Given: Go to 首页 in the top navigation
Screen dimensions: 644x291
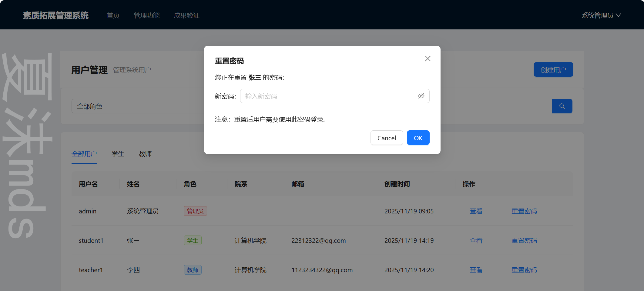Looking at the screenshot, I should (x=113, y=15).
